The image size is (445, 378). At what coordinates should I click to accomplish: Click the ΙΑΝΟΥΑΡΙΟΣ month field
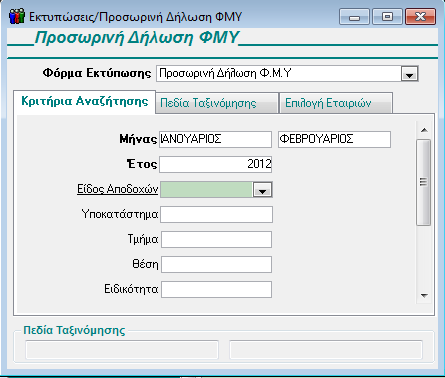[215, 139]
